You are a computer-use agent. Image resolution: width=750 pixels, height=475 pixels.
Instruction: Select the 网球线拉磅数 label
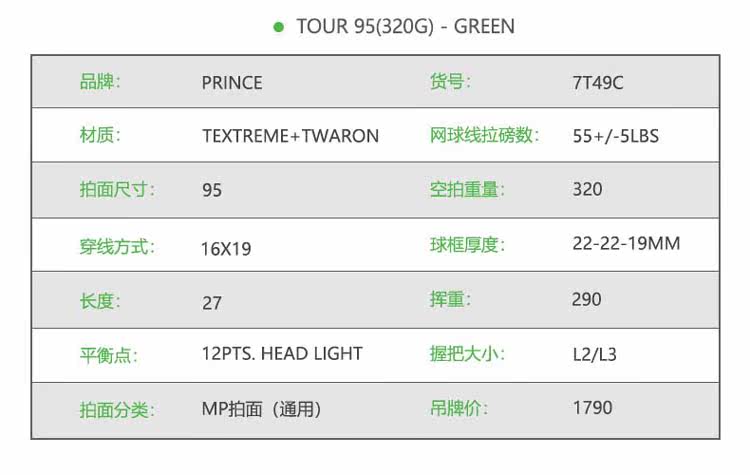pyautogui.click(x=485, y=135)
